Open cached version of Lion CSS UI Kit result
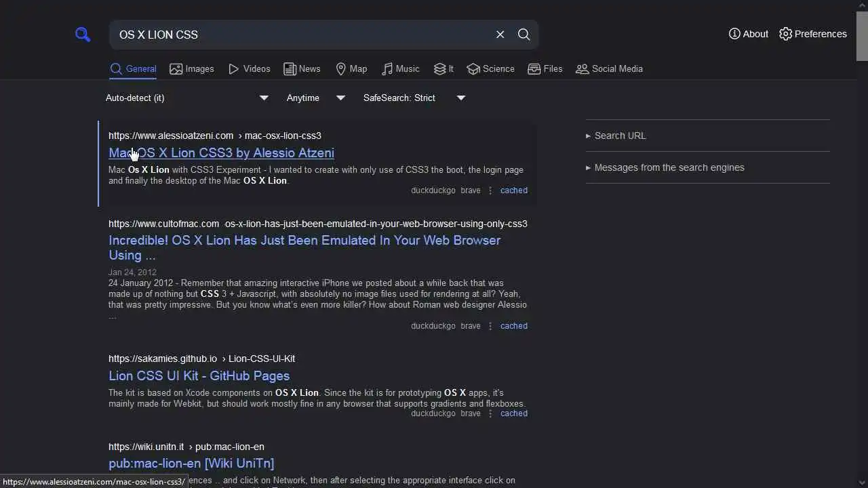Viewport: 868px width, 488px height. pyautogui.click(x=514, y=413)
